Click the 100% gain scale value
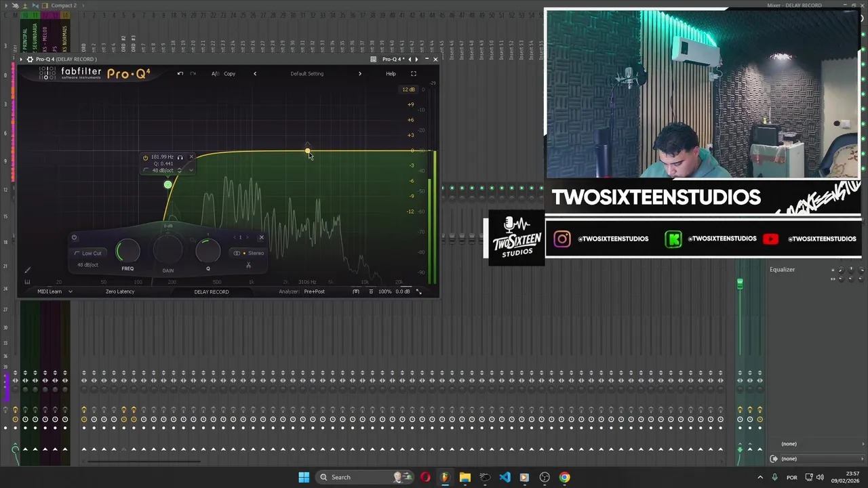The width and height of the screenshot is (868, 488). coord(384,291)
